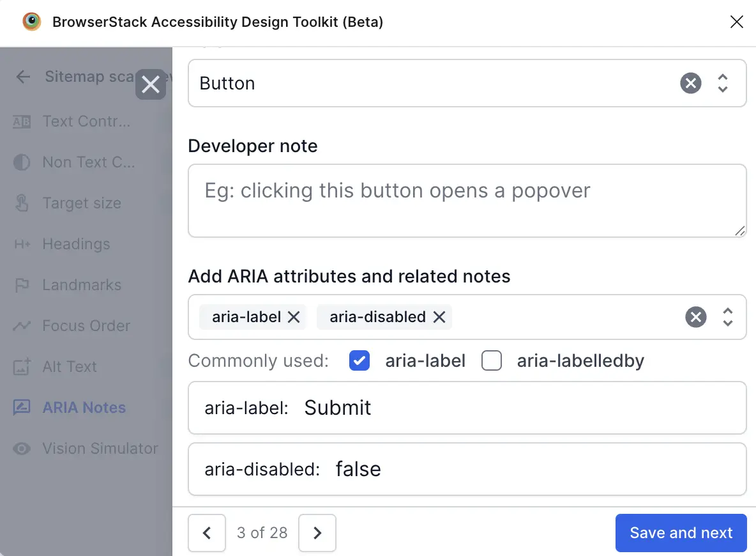Click the window title text

[x=218, y=22]
